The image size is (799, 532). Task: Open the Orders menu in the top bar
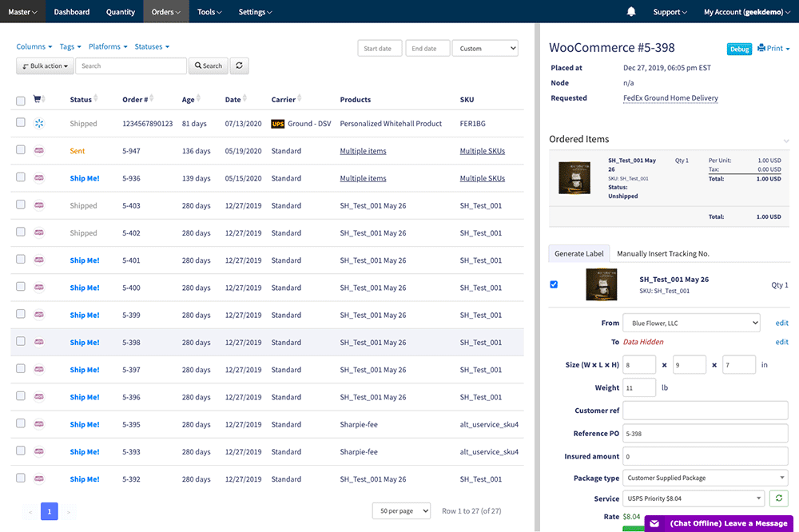pos(165,12)
